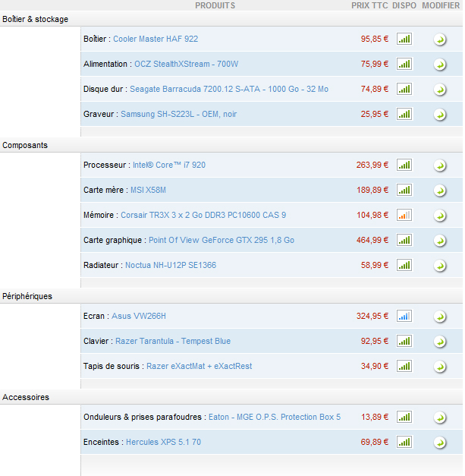Click availability icon for Corsair TR3X memory
Screen dimensions: 465x476
[404, 215]
